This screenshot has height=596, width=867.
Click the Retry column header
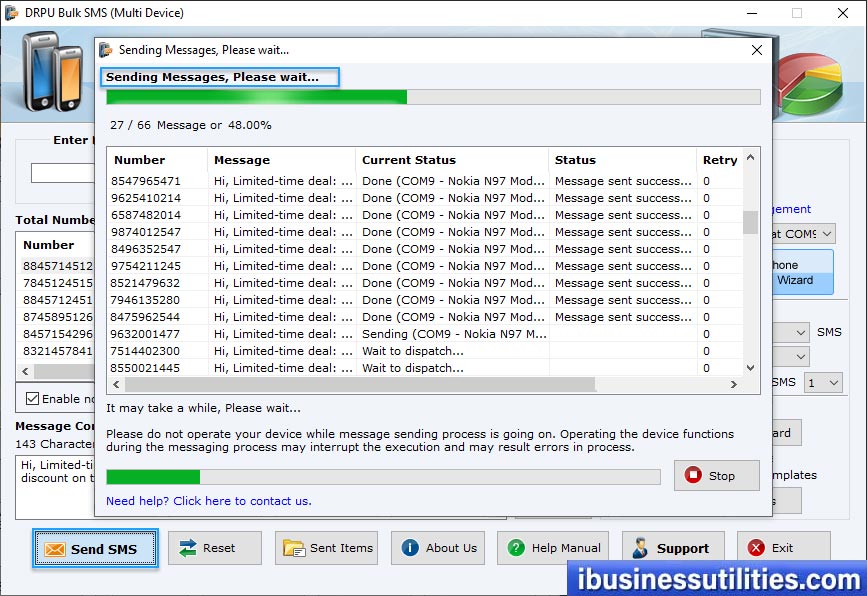click(719, 160)
